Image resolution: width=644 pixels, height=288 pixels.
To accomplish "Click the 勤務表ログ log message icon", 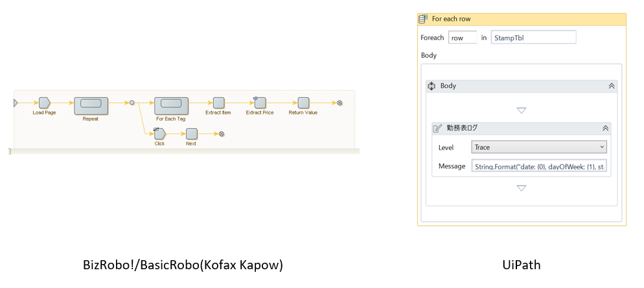I will click(x=438, y=128).
